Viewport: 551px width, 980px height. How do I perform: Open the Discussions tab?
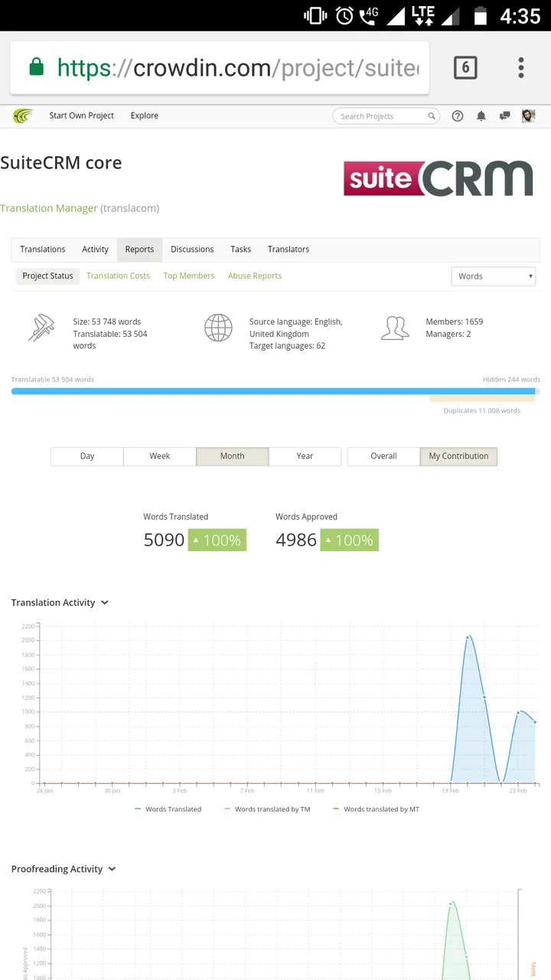[x=192, y=250]
